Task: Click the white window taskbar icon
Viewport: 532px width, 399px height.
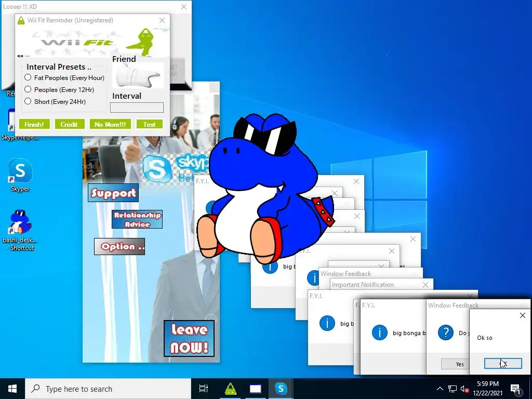Action: 256,389
